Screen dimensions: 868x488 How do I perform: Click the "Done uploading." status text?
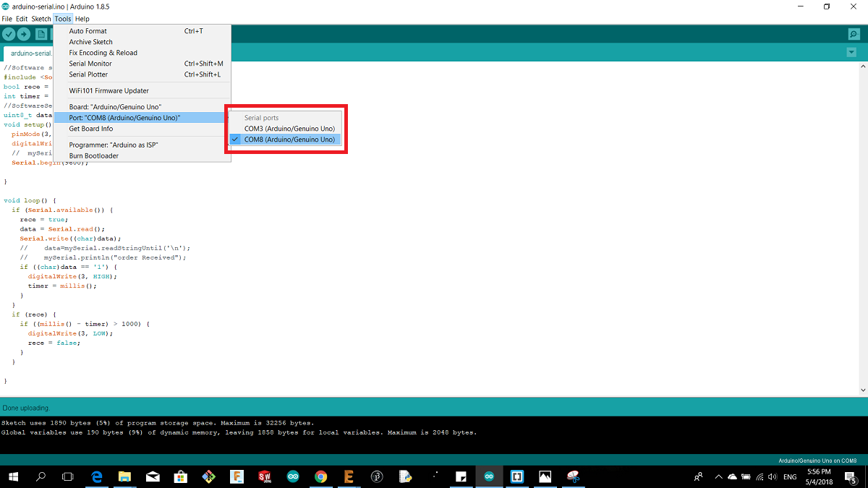pos(25,408)
